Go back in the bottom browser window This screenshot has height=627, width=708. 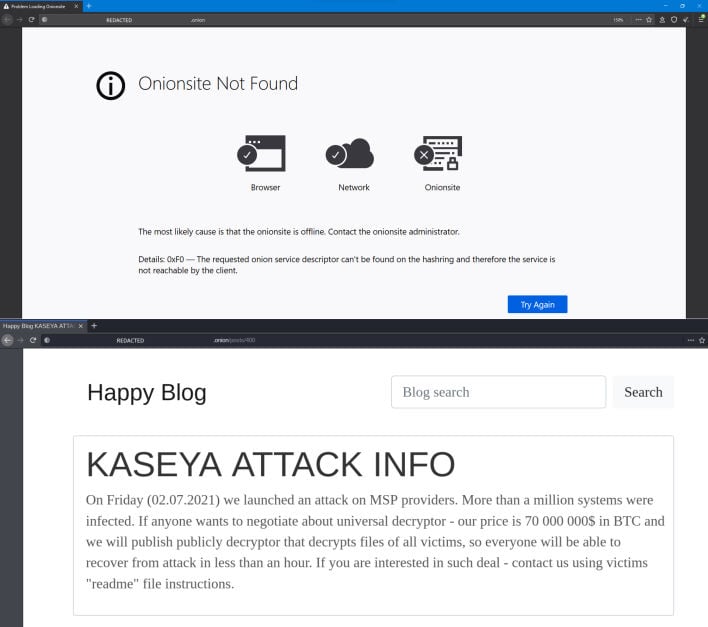point(7,340)
